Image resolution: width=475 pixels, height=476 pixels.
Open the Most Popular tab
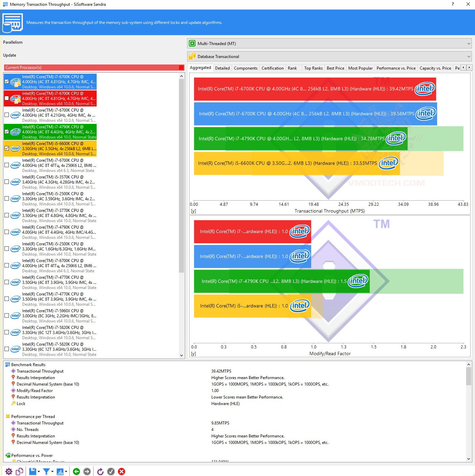pyautogui.click(x=360, y=68)
